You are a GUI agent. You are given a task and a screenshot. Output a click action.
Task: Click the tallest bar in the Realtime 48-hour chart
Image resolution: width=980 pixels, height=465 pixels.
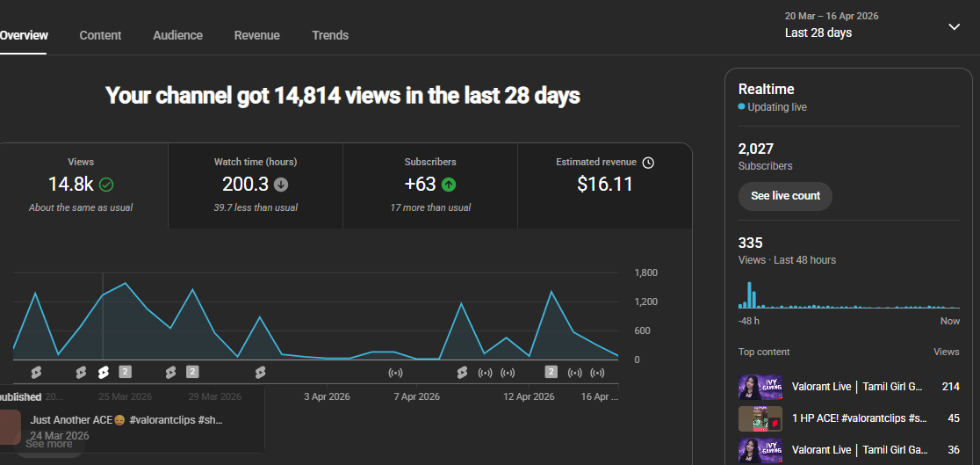(750, 294)
